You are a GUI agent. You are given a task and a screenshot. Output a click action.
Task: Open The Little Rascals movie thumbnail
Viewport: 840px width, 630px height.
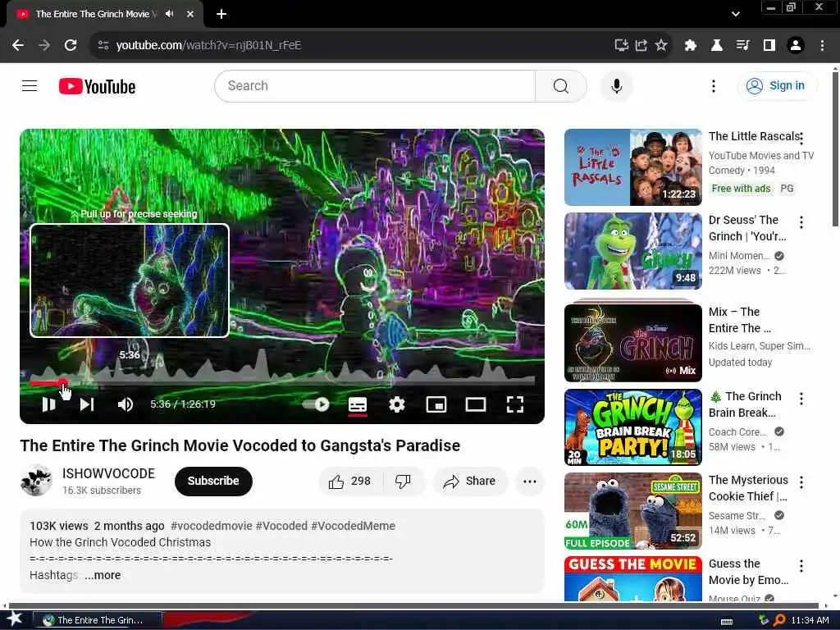(632, 167)
